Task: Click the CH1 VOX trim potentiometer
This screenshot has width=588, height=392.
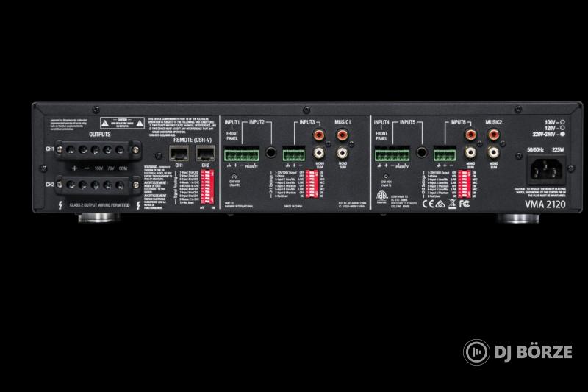Action: (x=234, y=176)
